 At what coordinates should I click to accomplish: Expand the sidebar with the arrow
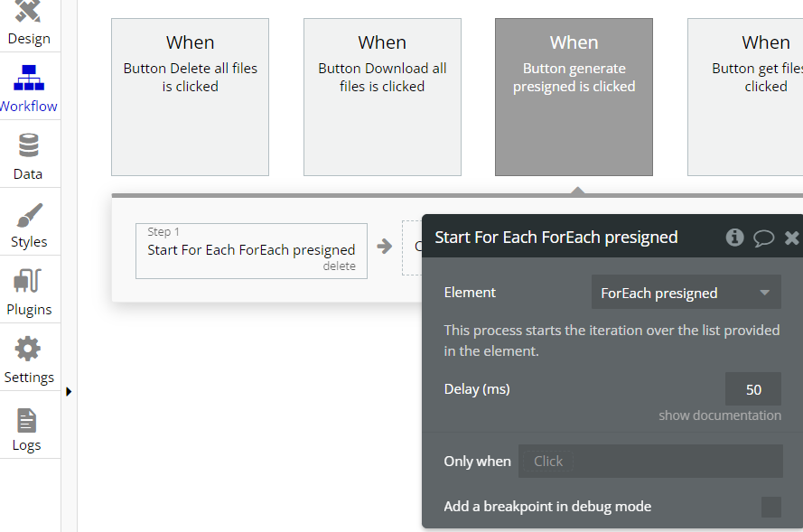click(x=69, y=391)
